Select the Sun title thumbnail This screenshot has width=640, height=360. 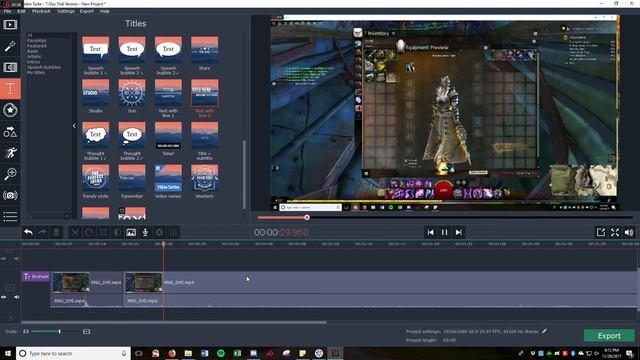tap(132, 93)
